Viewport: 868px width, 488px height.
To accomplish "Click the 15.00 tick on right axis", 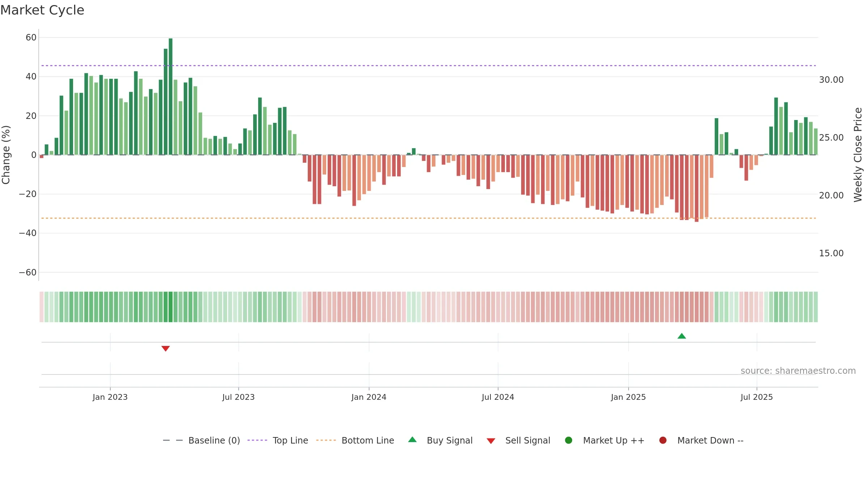I will coord(831,253).
